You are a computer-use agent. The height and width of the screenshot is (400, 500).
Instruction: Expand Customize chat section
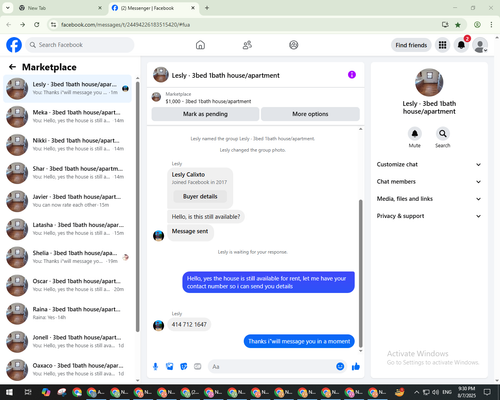click(429, 164)
